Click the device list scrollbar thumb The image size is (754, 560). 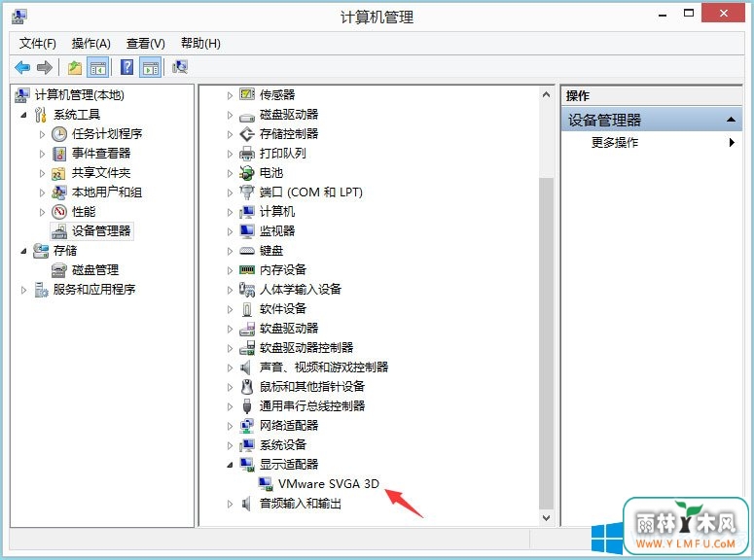point(546,343)
